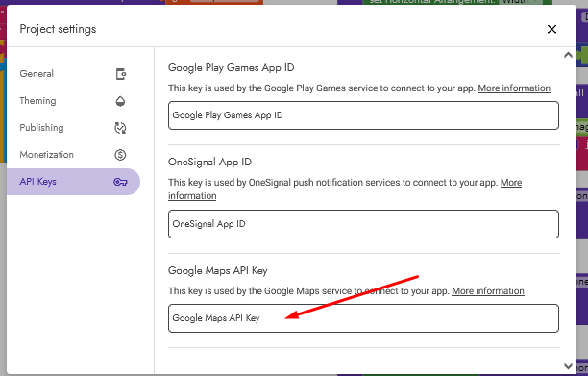Image resolution: width=588 pixels, height=376 pixels.
Task: Open More information link for OneSignal
Action: (511, 183)
